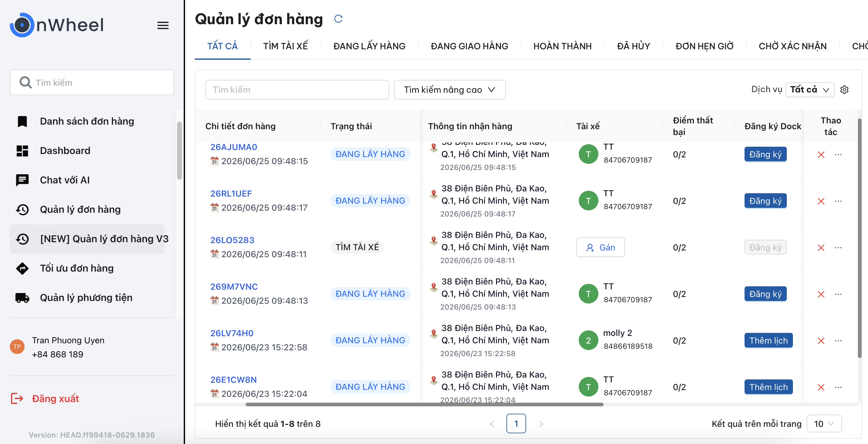Switch to TÌM TÀI XẾ tab
This screenshot has width=868, height=444.
click(x=286, y=46)
